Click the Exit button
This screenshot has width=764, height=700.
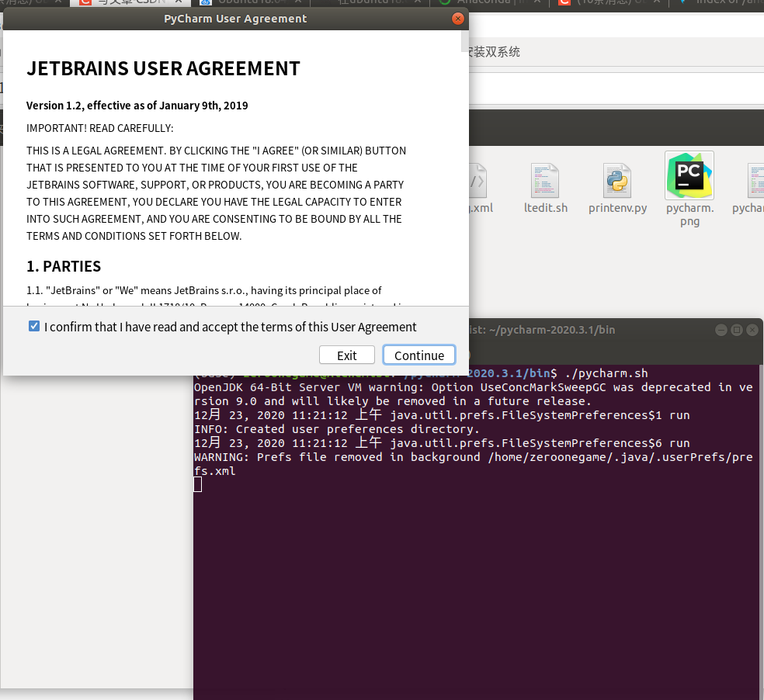pyautogui.click(x=347, y=355)
